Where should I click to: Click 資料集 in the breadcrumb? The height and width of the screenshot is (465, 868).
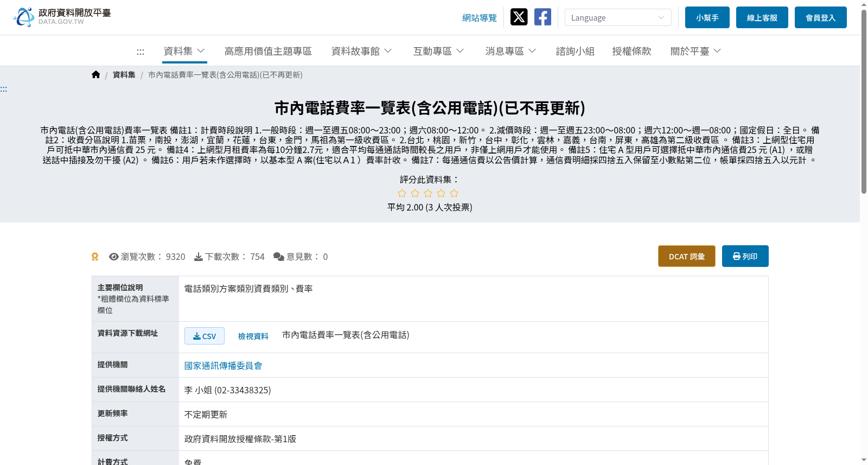(124, 75)
